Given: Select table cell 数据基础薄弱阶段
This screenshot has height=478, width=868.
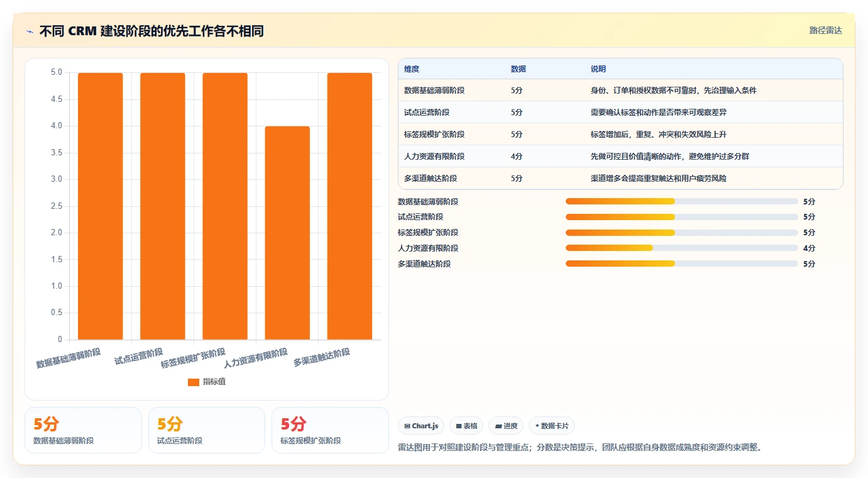Looking at the screenshot, I should tap(434, 91).
